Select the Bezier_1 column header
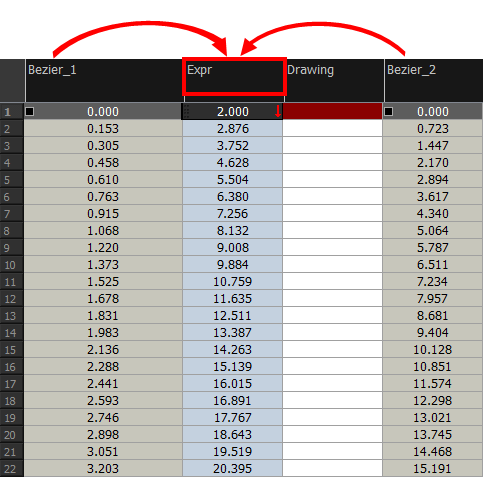Viewport: 483px width, 477px height. click(104, 80)
